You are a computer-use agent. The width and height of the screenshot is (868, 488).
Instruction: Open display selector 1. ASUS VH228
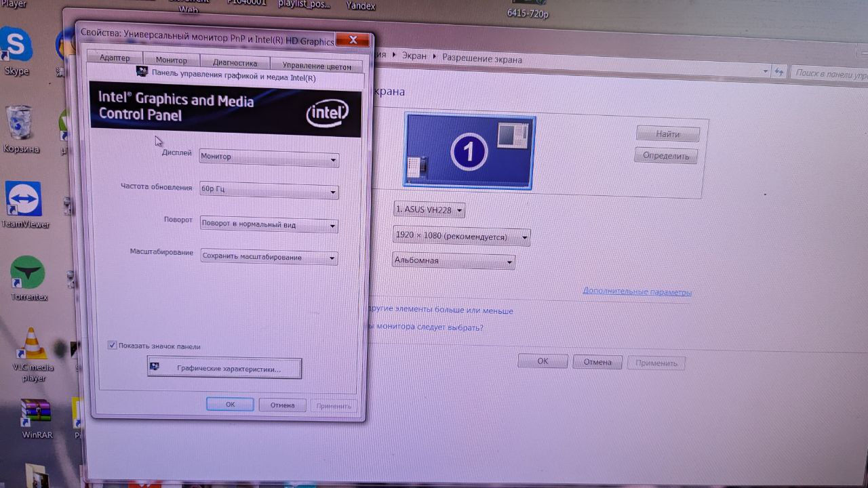[x=429, y=210]
